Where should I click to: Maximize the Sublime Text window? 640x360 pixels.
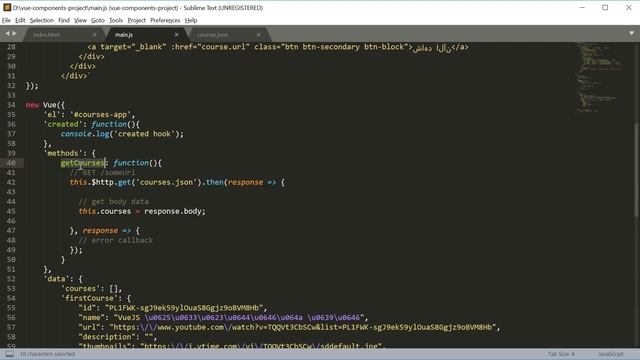(605, 8)
